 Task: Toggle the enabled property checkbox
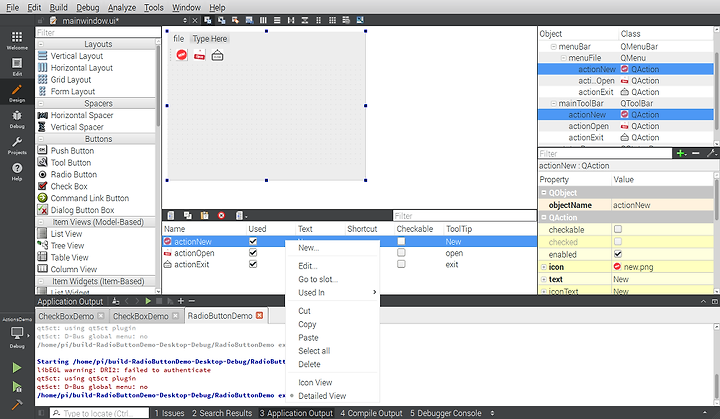[618, 254]
